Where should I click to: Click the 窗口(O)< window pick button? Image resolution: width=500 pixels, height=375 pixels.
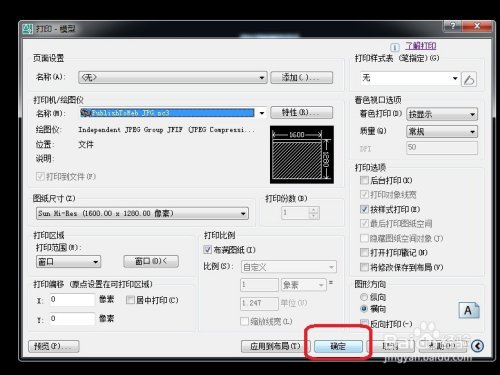(151, 261)
